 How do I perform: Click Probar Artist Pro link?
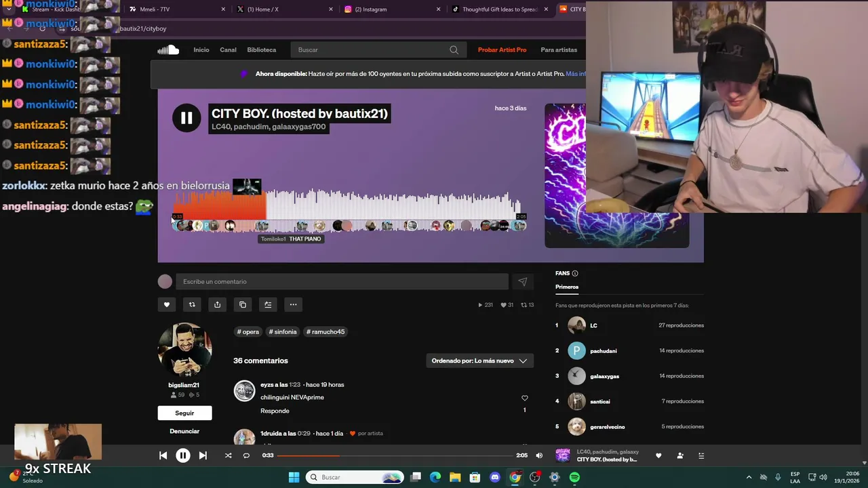pos(502,49)
